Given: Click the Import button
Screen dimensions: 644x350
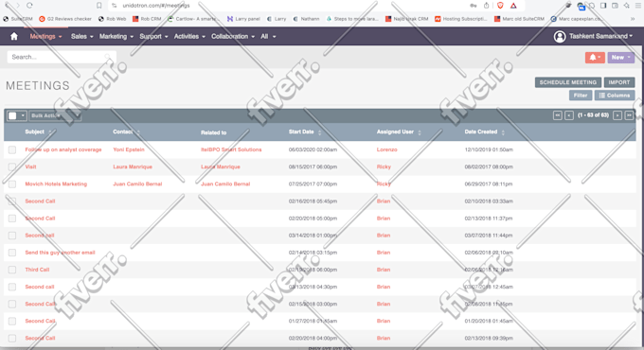Looking at the screenshot, I should pyautogui.click(x=619, y=82).
